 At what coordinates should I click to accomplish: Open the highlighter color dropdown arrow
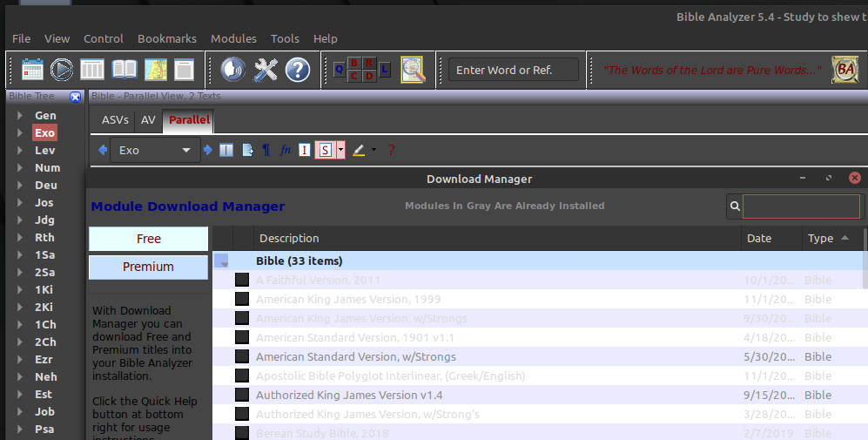(x=373, y=150)
